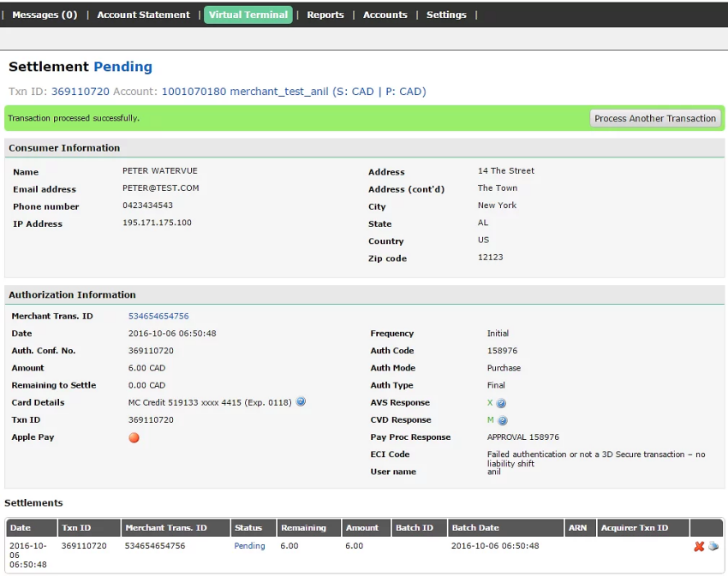Viewport: 728px width, 576px height.
Task: Click the ECI Code failed authentication text
Action: pyautogui.click(x=596, y=459)
